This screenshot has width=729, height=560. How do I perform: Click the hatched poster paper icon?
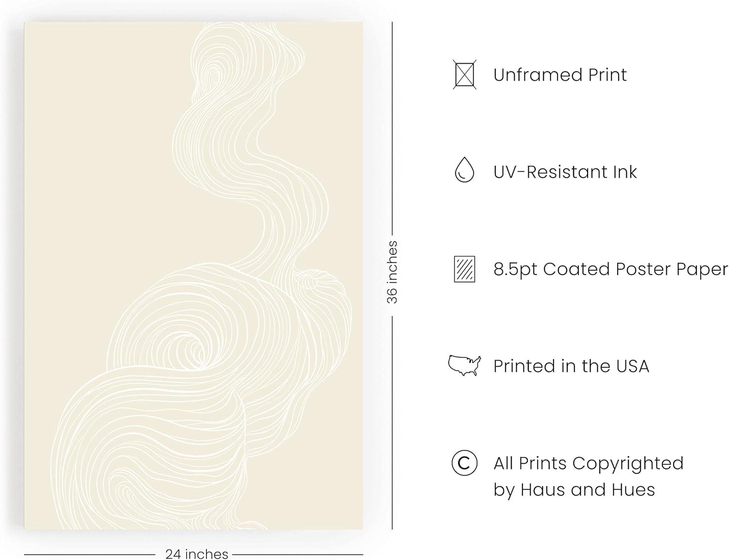(464, 269)
